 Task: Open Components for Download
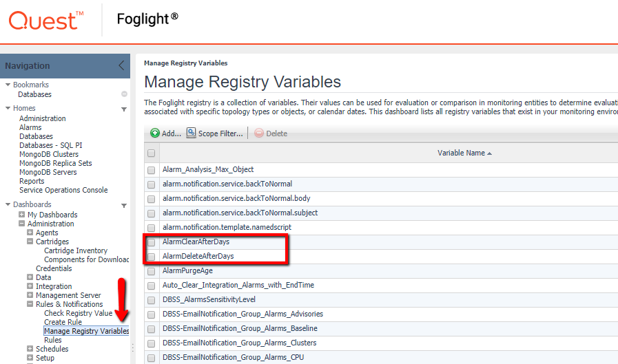[86, 259]
